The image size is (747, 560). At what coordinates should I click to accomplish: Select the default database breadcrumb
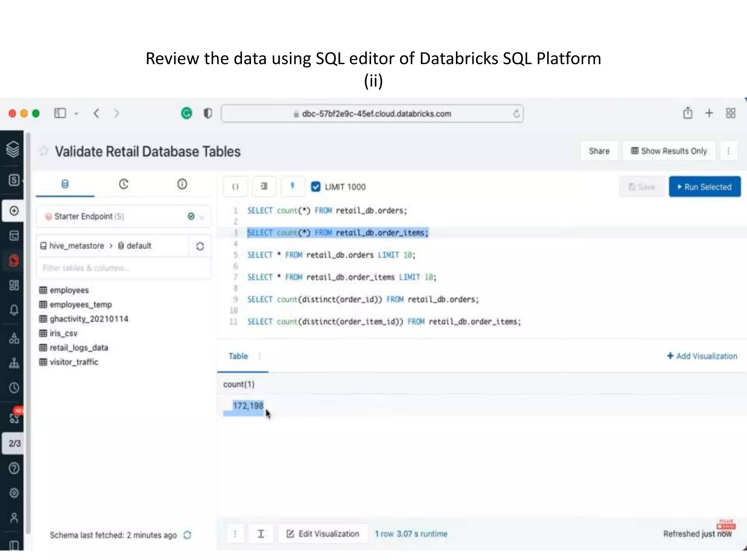pyautogui.click(x=135, y=246)
